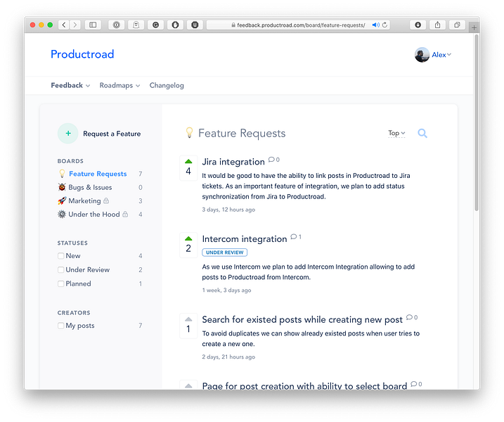Open comments bubble on Jira integration
The image size is (504, 422).
[274, 160]
